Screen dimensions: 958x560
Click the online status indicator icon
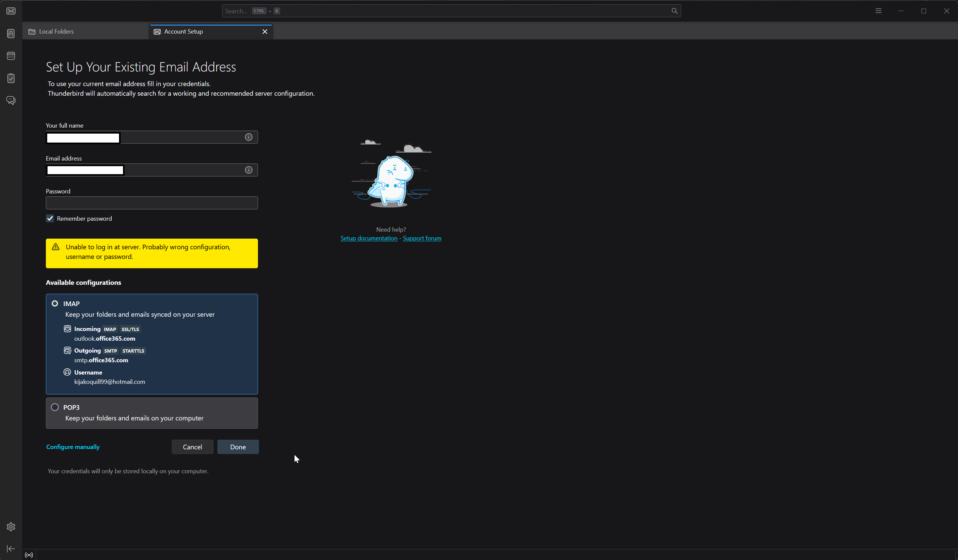pos(29,555)
